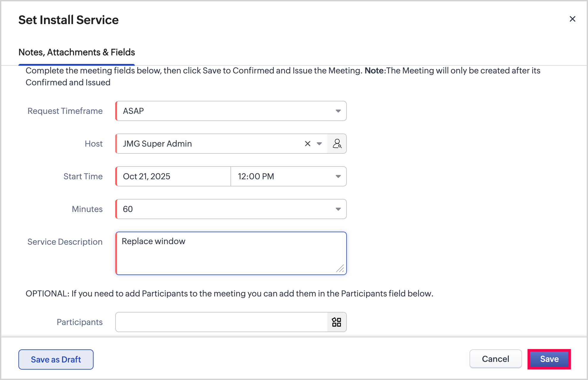Open the Participants picker grid icon

click(x=336, y=322)
